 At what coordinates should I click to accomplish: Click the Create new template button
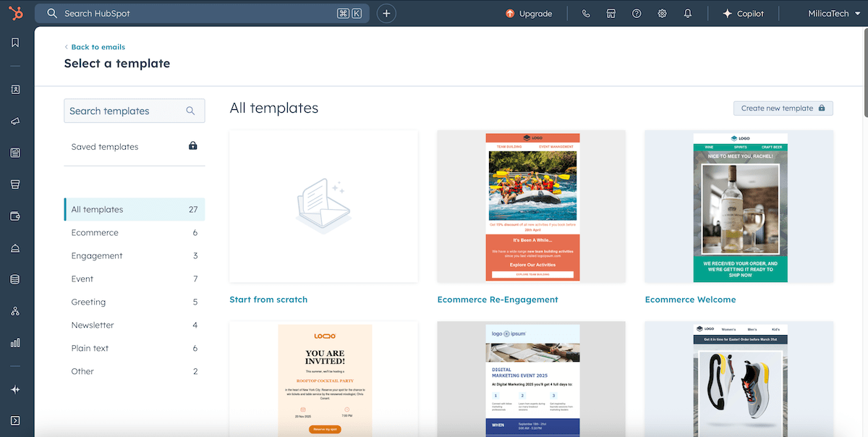tap(783, 108)
